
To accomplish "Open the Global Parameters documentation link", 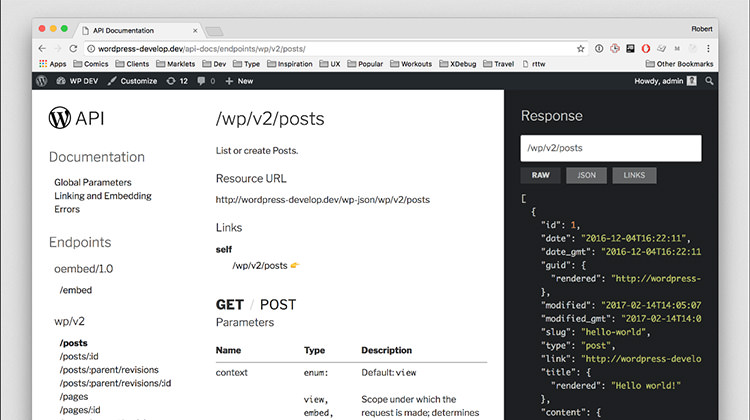I will coord(93,182).
